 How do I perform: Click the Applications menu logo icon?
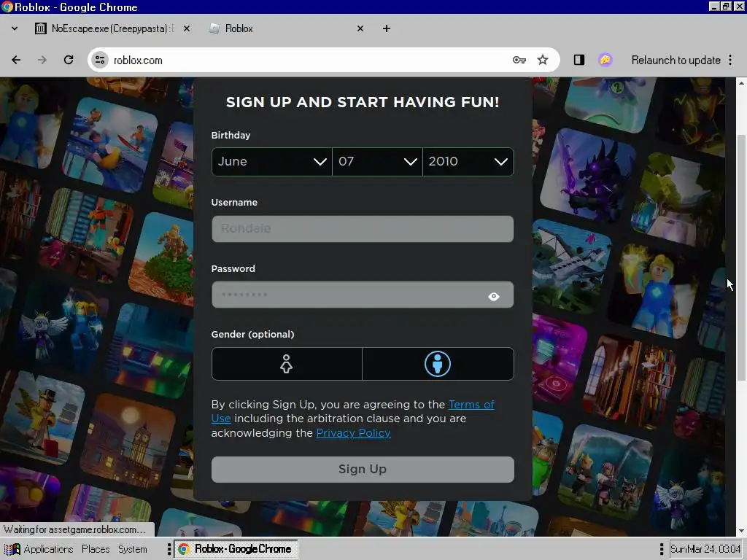tap(12, 549)
